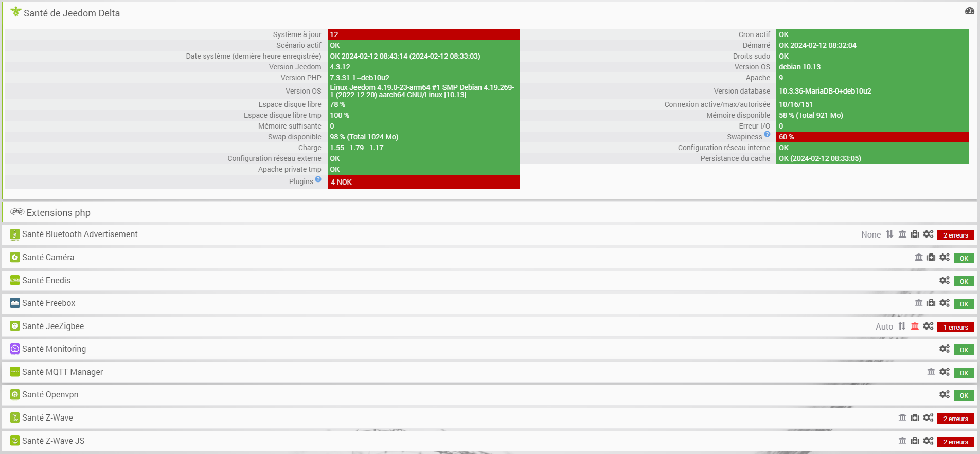Screen dimensions: 980x454
Task: Click the OK badge for Santé Freebox
Action: point(964,304)
